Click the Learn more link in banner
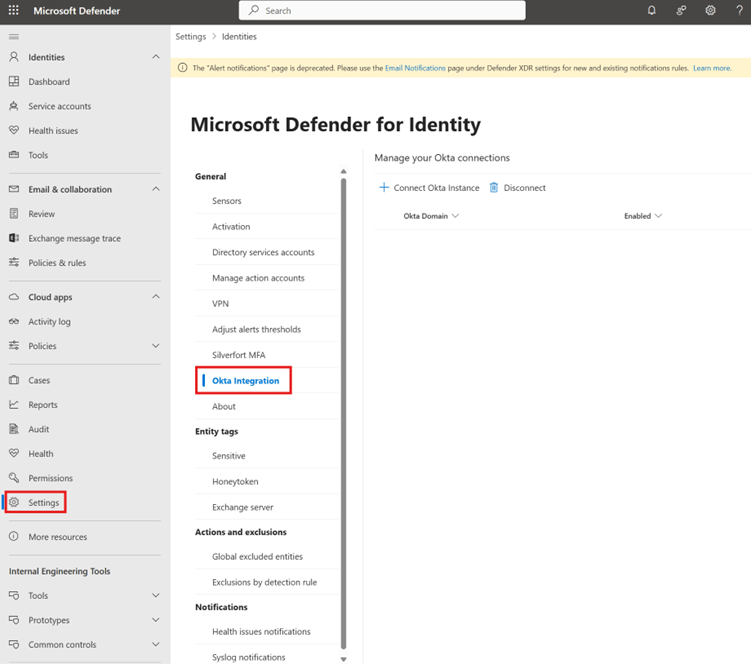This screenshot has width=751, height=664. (x=711, y=68)
